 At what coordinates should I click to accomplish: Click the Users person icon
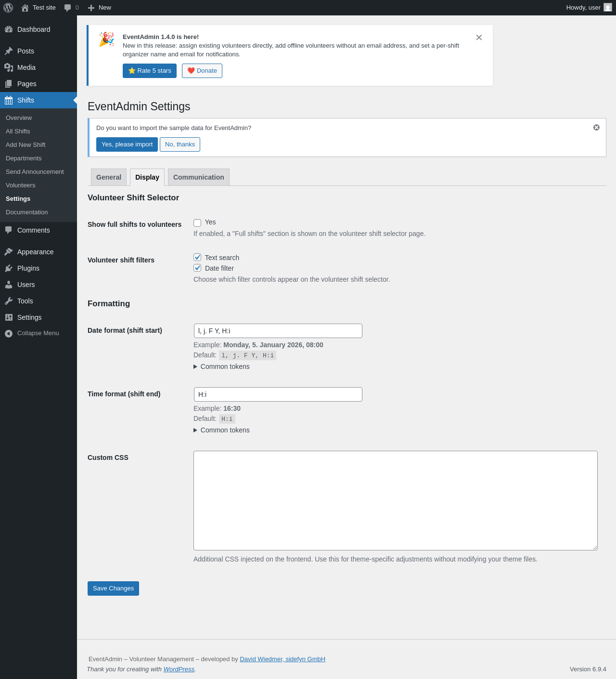click(9, 285)
